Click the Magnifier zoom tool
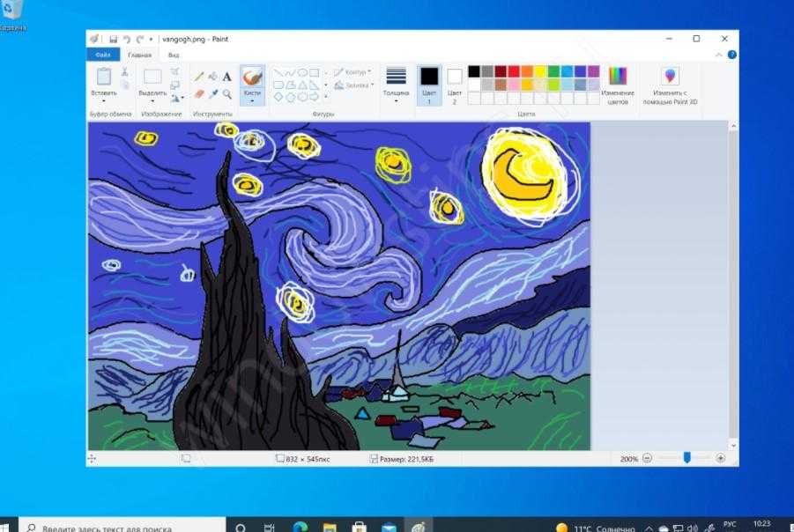This screenshot has height=532, width=794. coord(227,93)
